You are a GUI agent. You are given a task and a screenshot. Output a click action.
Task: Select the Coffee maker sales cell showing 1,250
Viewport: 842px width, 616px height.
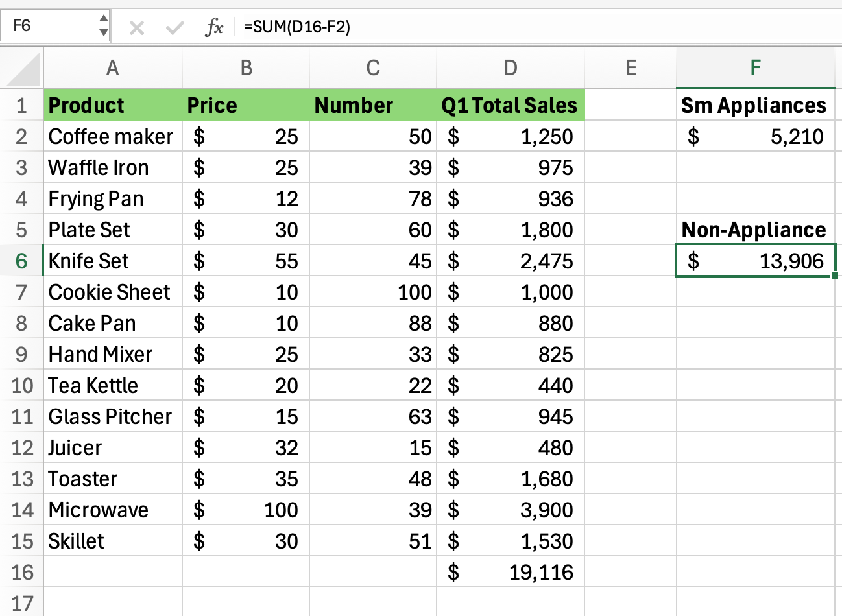(511, 136)
